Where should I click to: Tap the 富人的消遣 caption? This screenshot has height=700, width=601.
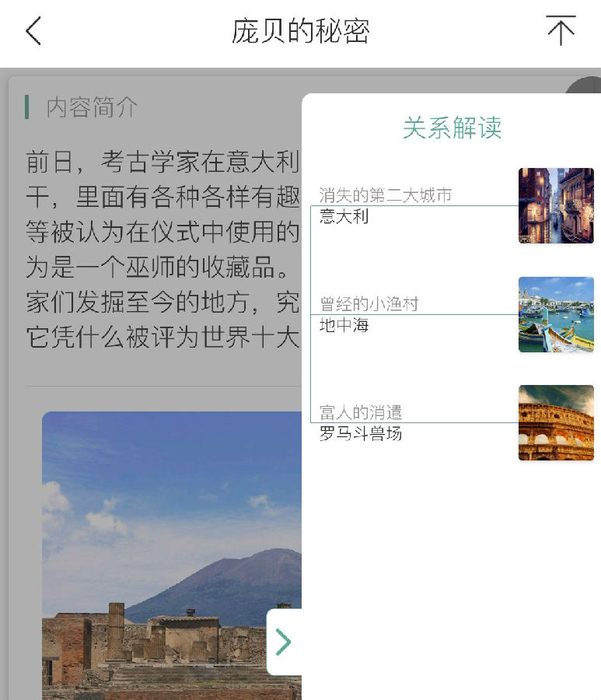(361, 412)
